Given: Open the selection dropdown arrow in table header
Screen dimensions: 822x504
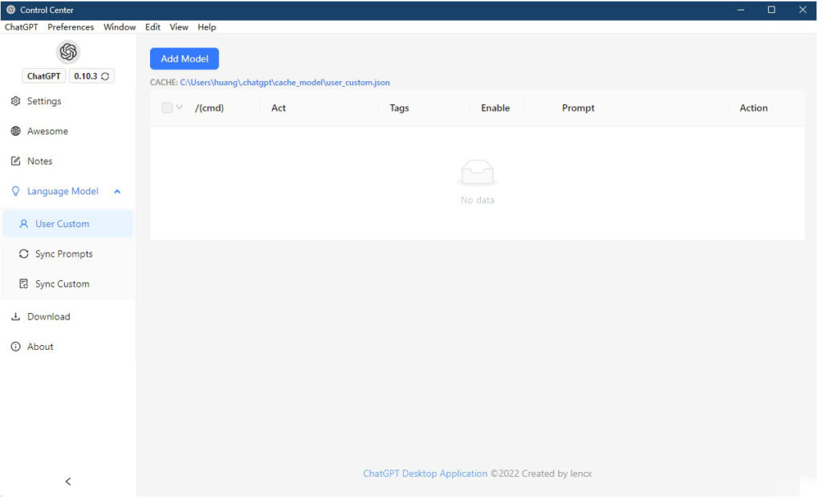Looking at the screenshot, I should (179, 108).
